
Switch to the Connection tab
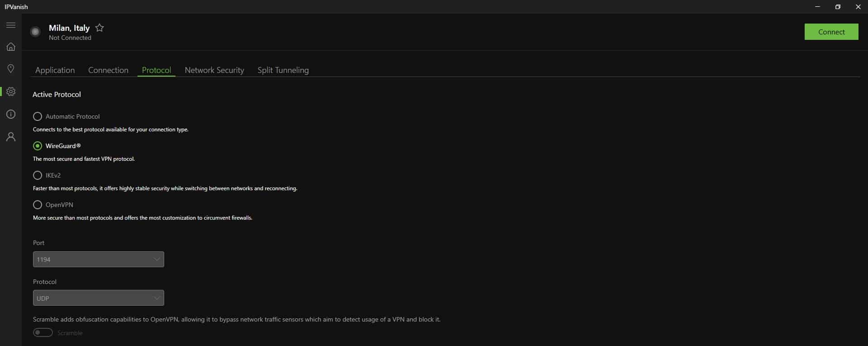click(108, 70)
